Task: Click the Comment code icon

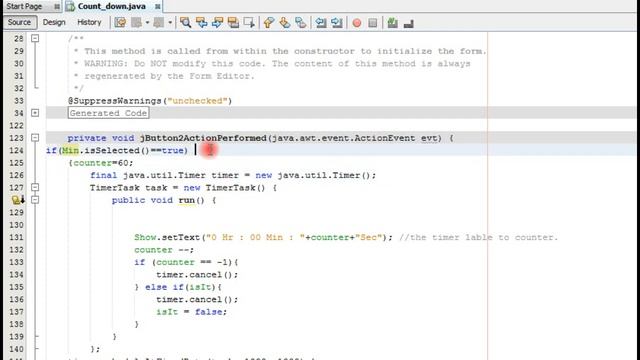Action: (393, 22)
